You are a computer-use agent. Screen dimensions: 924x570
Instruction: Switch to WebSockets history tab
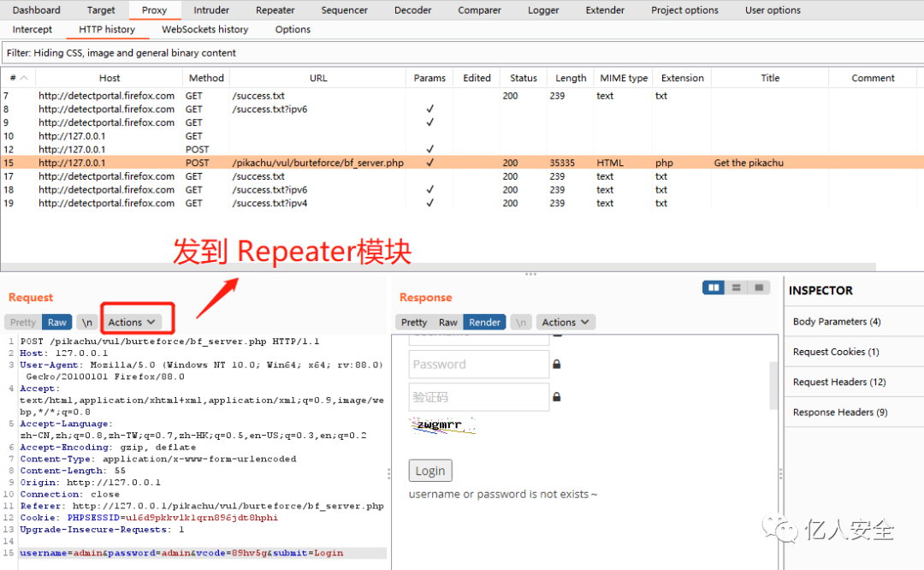click(x=205, y=29)
